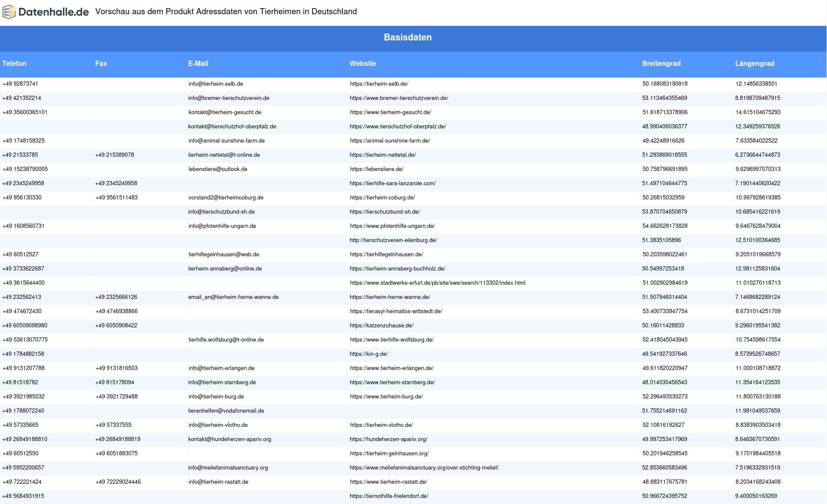The image size is (827, 504).
Task: Click email kontakt@tierheim-gesucht.de
Action: (225, 112)
